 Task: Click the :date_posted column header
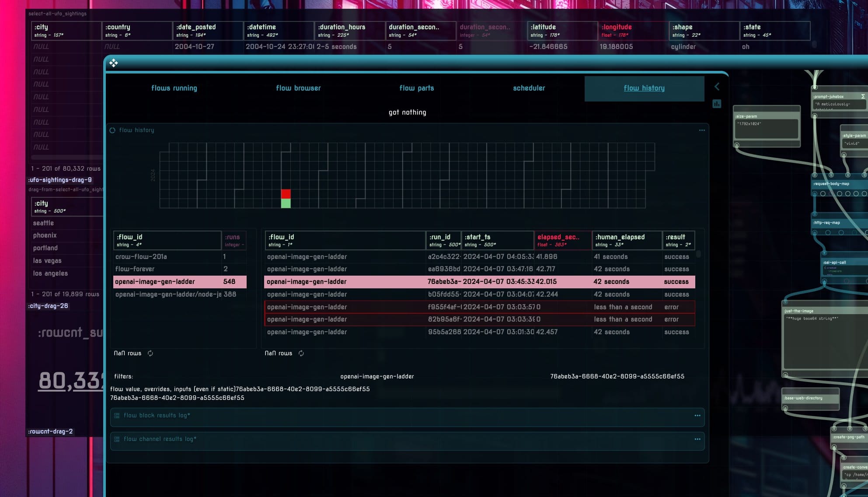coord(208,31)
